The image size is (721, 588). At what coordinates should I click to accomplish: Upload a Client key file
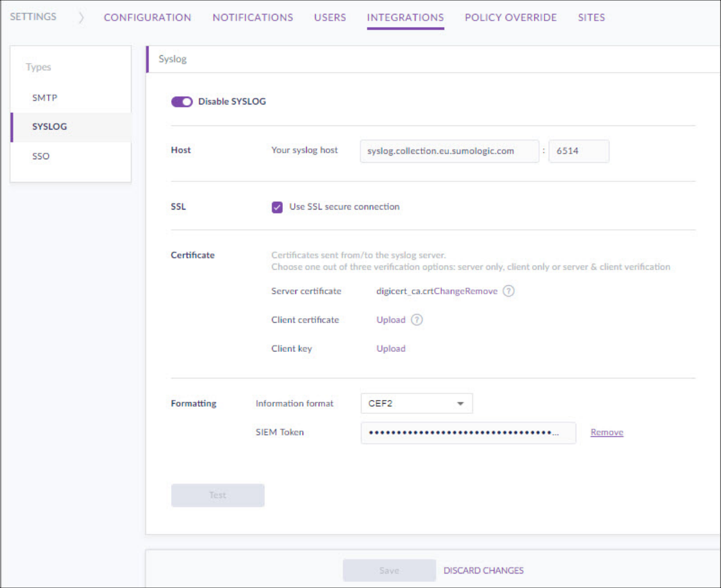[391, 348]
